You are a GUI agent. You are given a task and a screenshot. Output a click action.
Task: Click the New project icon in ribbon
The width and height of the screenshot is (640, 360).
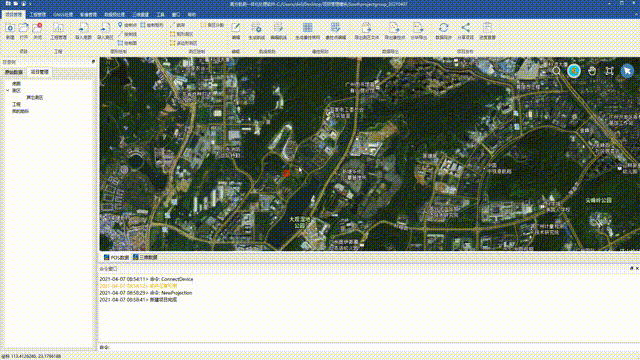point(10,28)
